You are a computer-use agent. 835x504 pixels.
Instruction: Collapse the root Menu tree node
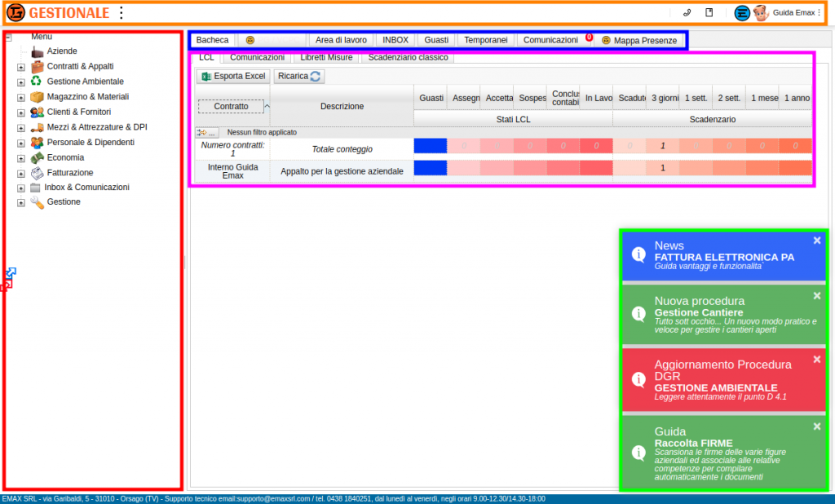point(8,37)
